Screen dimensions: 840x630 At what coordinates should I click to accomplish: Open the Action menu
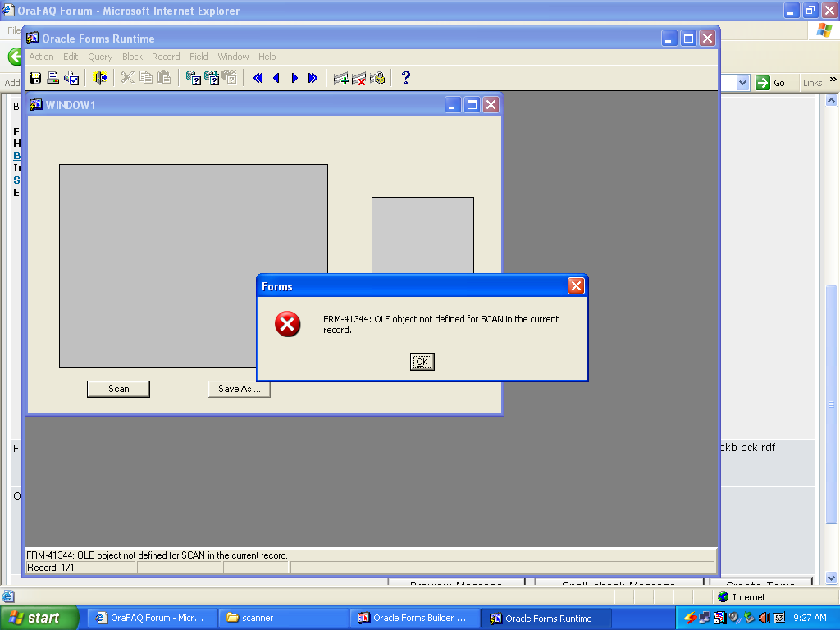pyautogui.click(x=41, y=57)
